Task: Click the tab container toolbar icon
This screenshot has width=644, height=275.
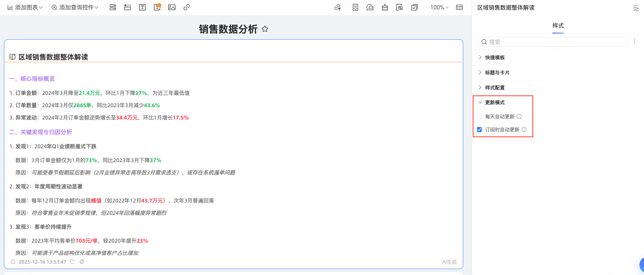Action: pos(127,7)
